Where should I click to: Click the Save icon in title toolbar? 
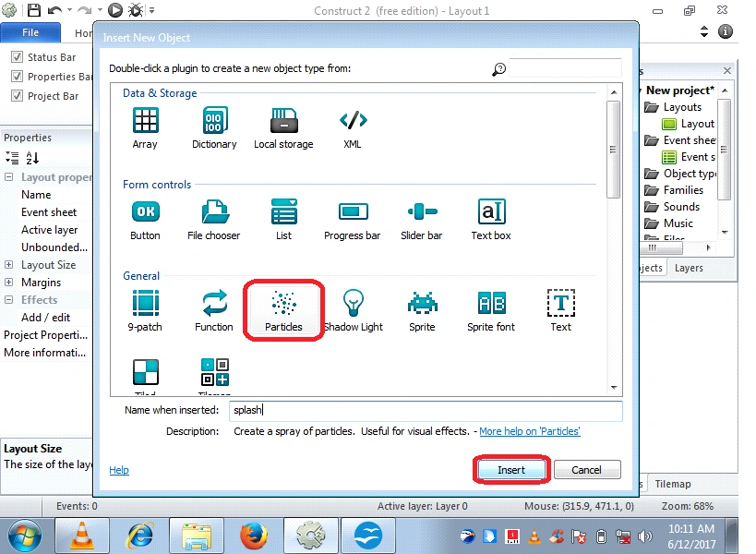[x=33, y=10]
